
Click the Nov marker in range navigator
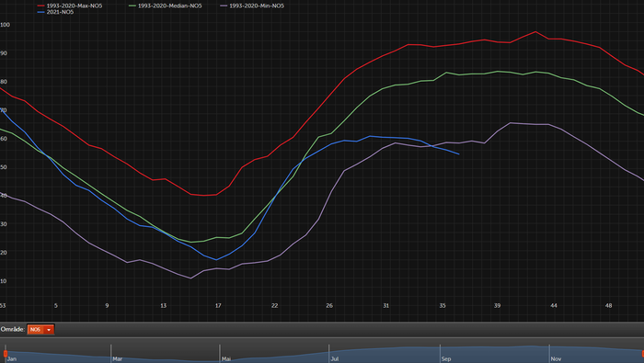556,359
